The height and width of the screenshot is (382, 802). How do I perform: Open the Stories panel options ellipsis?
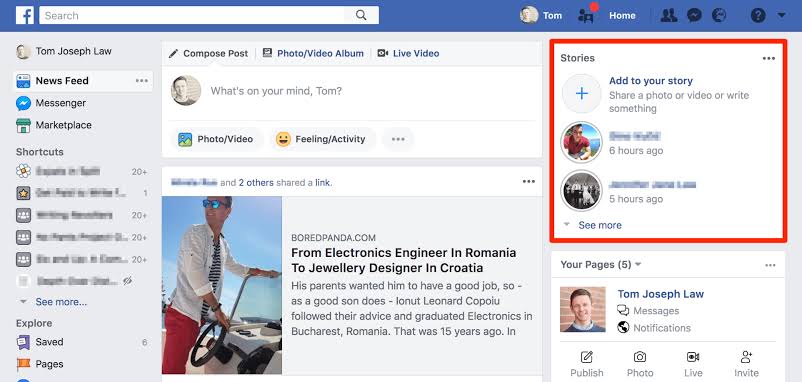click(x=769, y=58)
